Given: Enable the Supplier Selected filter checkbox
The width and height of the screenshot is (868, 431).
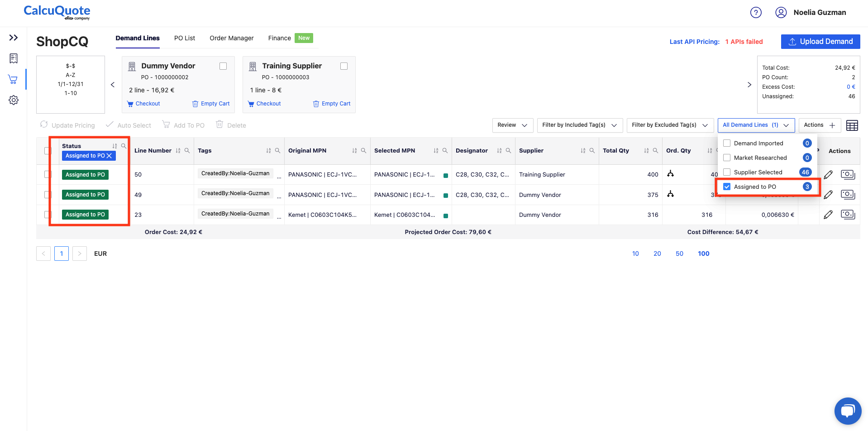Looking at the screenshot, I should click(x=727, y=172).
